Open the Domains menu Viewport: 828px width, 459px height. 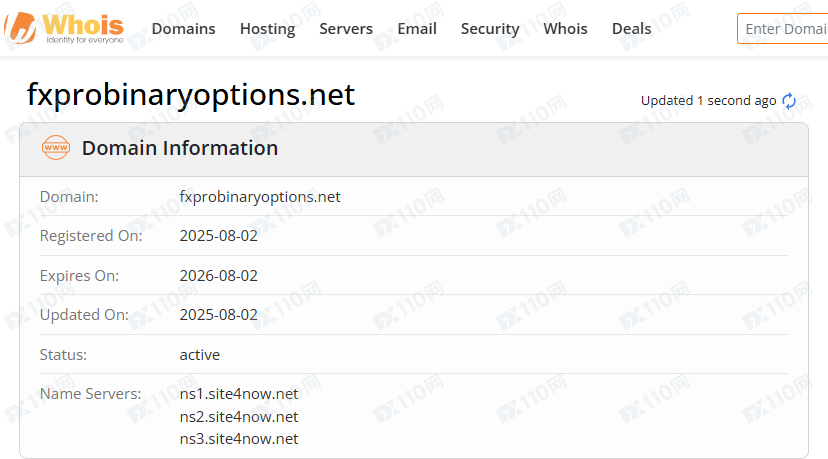pos(183,29)
